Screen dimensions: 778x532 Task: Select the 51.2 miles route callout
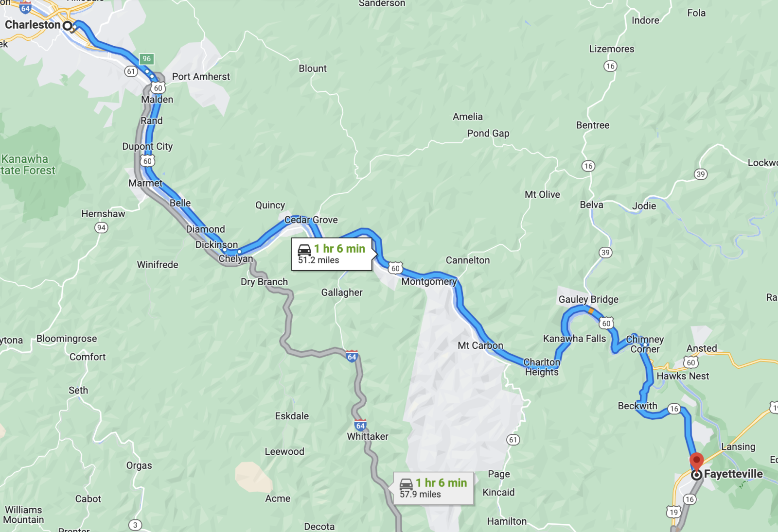(x=332, y=254)
